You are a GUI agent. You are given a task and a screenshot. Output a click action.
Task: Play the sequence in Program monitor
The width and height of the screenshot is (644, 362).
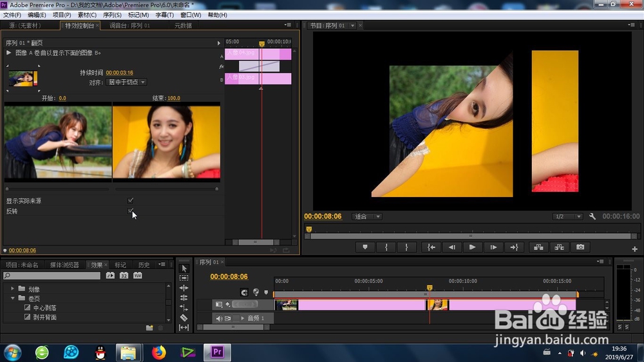pyautogui.click(x=472, y=247)
